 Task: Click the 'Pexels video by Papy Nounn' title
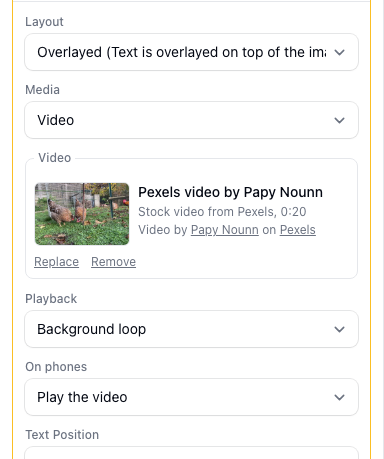coord(231,192)
